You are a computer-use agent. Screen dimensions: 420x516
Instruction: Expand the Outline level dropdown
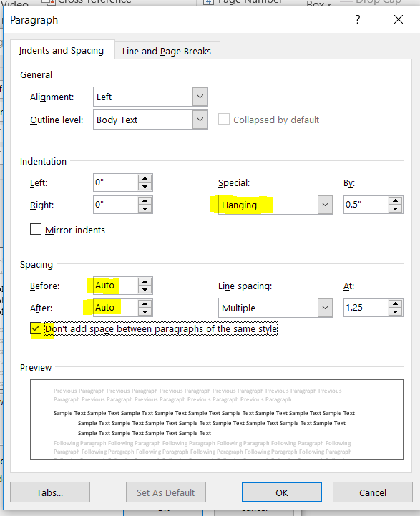200,120
